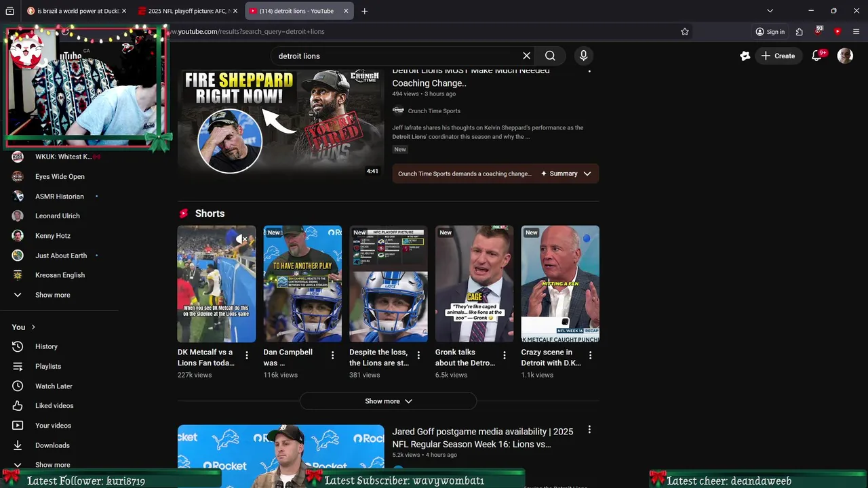Clear the search box text with X
Viewport: 868px width, 488px height.
[526, 56]
